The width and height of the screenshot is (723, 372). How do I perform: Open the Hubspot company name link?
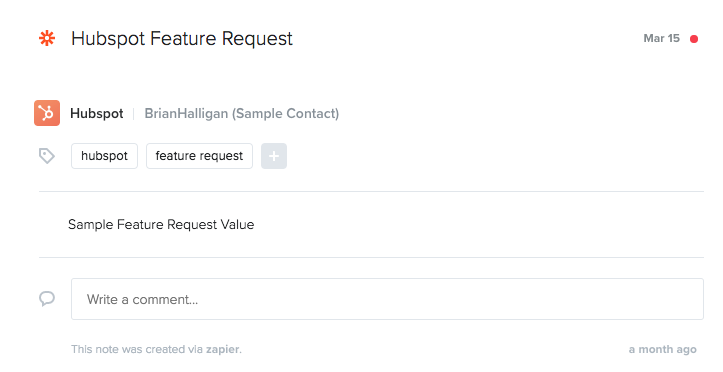tap(97, 113)
